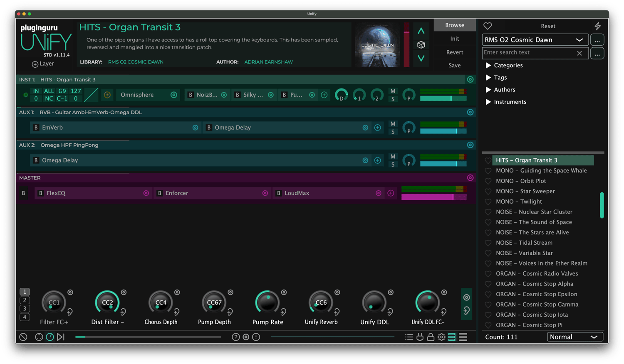The width and height of the screenshot is (624, 364).
Task: Click the help question mark icon
Action: [236, 337]
